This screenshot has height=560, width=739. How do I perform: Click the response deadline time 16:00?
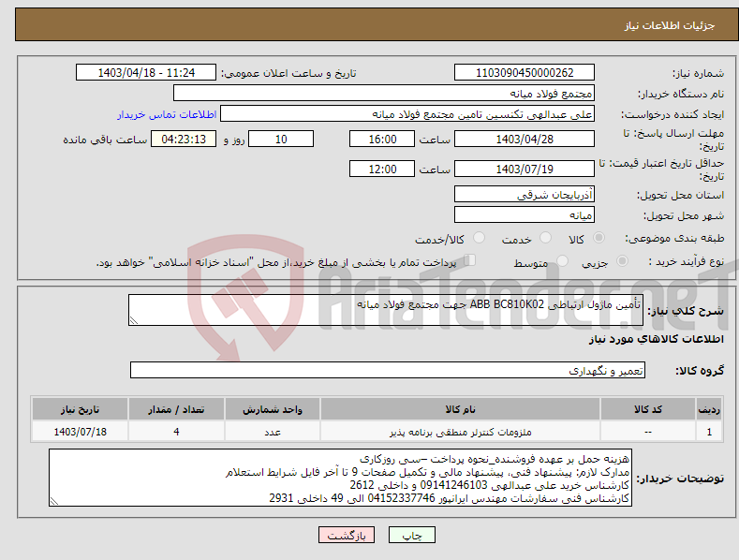click(382, 139)
